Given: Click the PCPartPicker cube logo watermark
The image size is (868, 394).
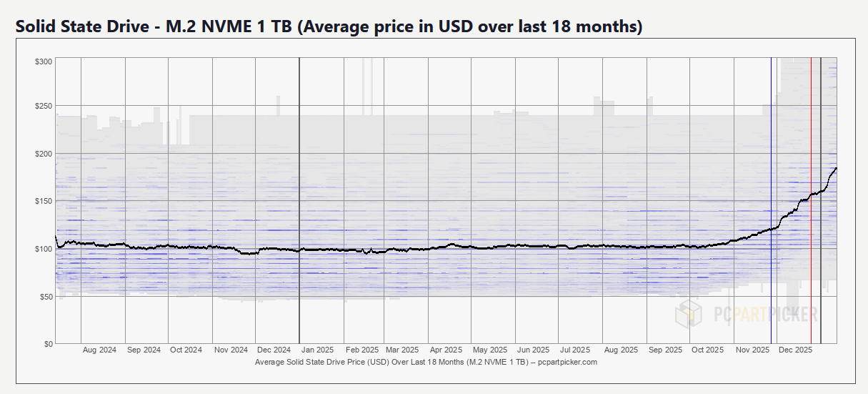Looking at the screenshot, I should [x=689, y=312].
